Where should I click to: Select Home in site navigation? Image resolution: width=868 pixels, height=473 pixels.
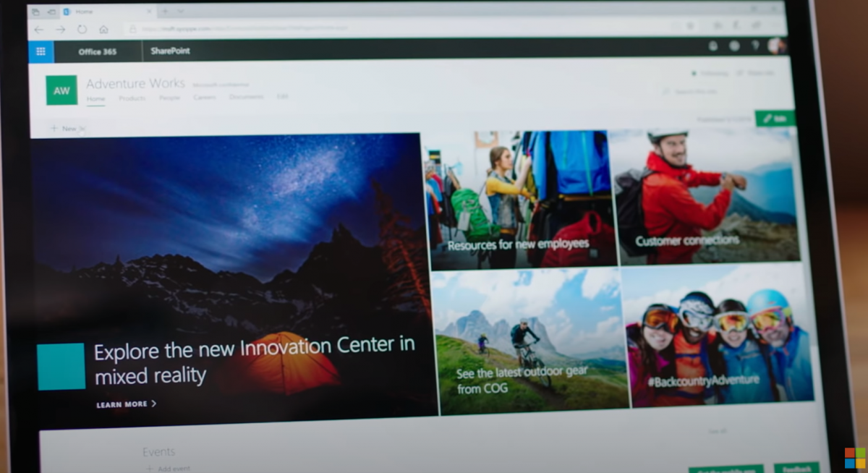pos(95,98)
